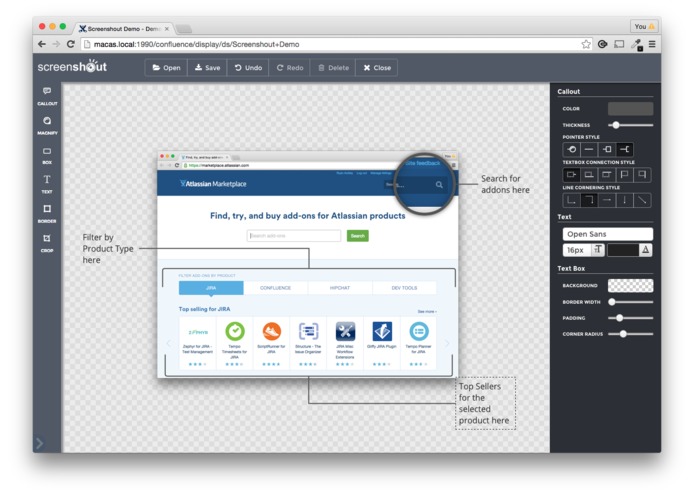This screenshot has height=494, width=695.
Task: Click the magnifier circle on canvas
Action: tap(425, 184)
